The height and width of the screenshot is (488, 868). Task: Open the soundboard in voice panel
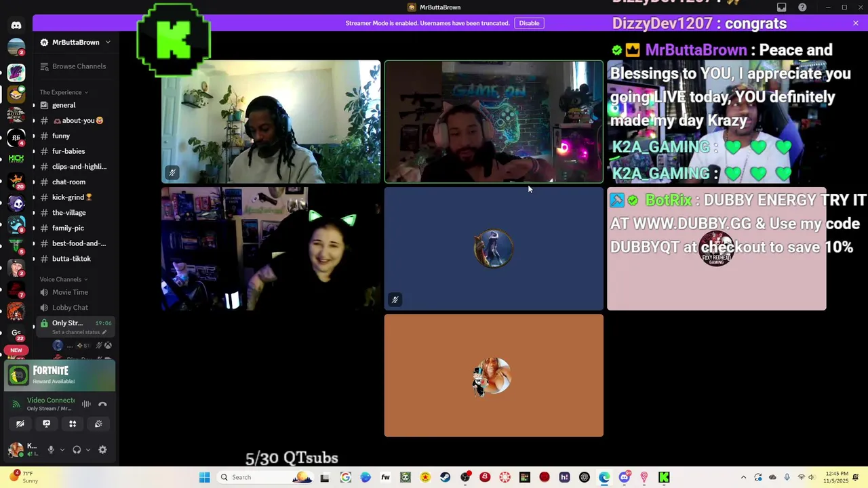pos(98,424)
